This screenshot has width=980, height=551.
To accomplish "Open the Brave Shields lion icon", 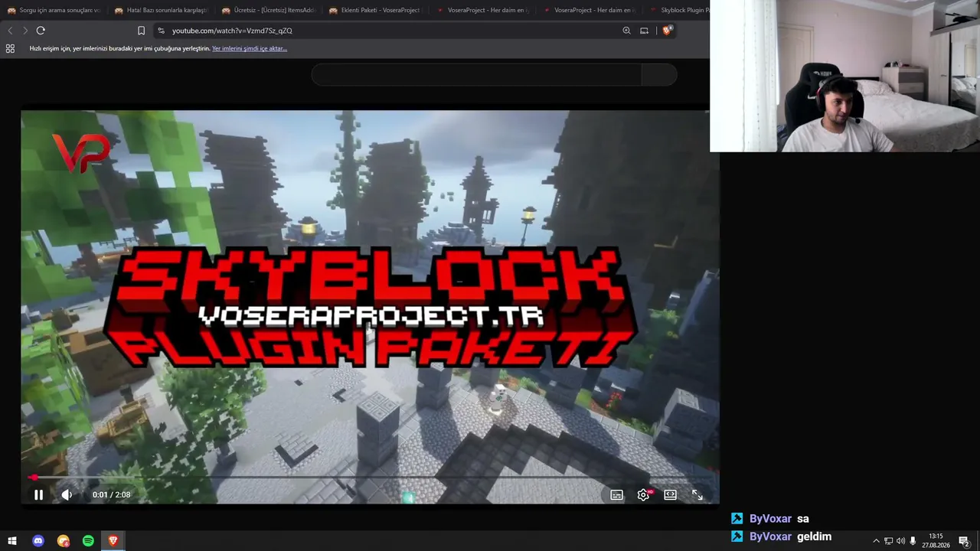I will click(x=667, y=31).
